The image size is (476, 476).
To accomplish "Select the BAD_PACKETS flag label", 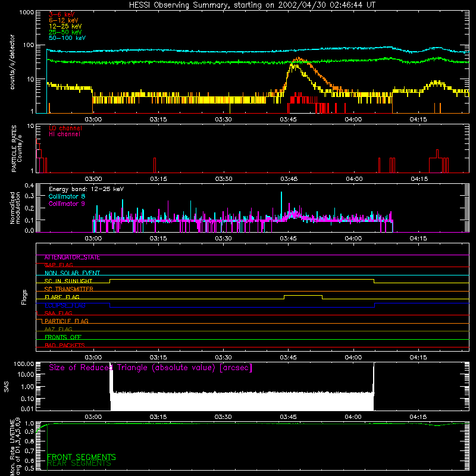I will (65, 346).
